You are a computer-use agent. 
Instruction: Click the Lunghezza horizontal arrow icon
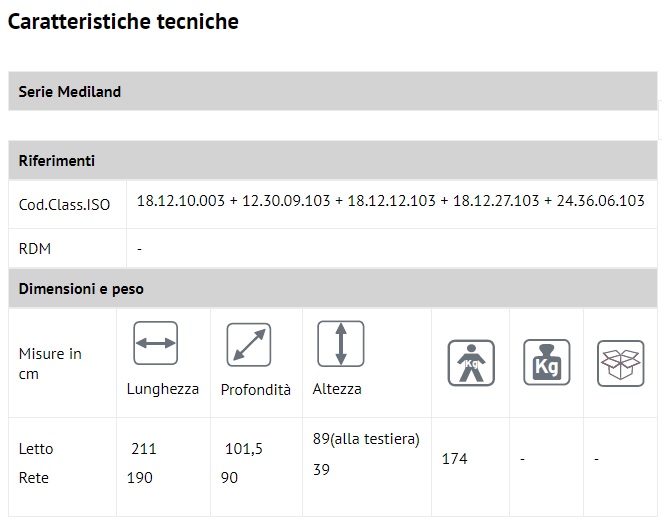[x=155, y=343]
